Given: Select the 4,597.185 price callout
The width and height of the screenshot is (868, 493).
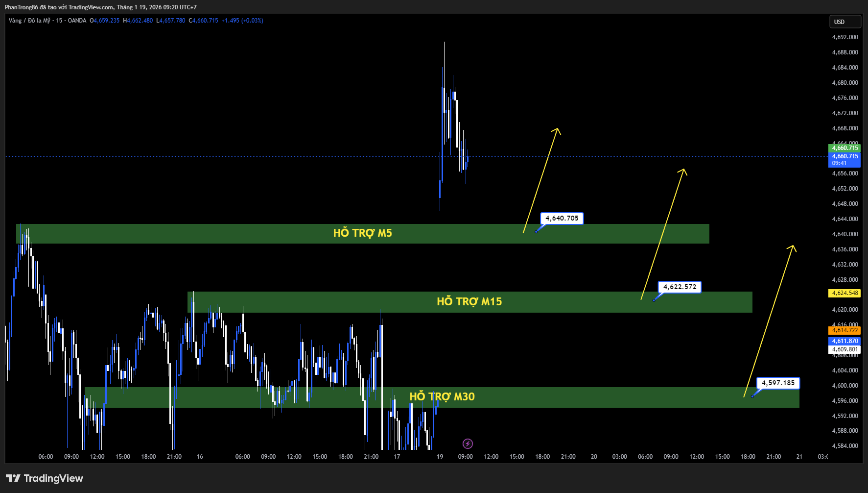Looking at the screenshot, I should click(778, 383).
